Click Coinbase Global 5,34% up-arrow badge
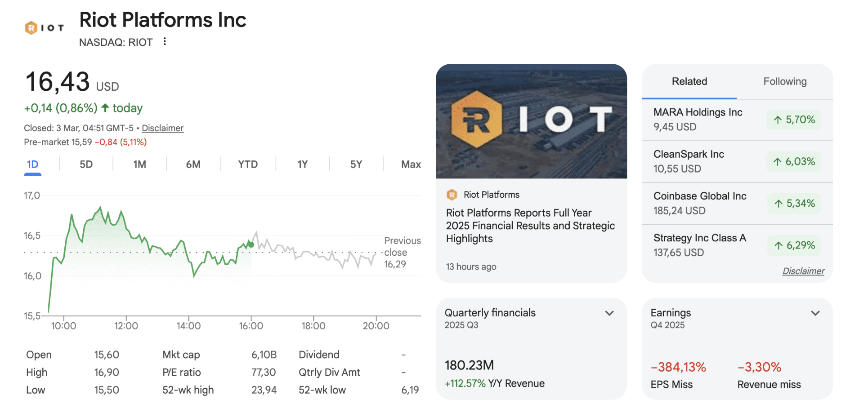This screenshot has width=868, height=413. pos(794,203)
